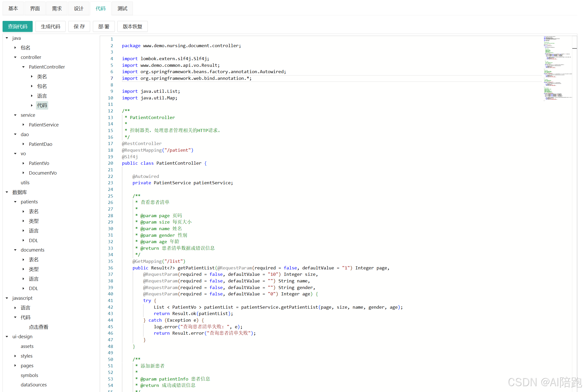The height and width of the screenshot is (392, 583).
Task: Select DDL under patients table
Action: [33, 240]
